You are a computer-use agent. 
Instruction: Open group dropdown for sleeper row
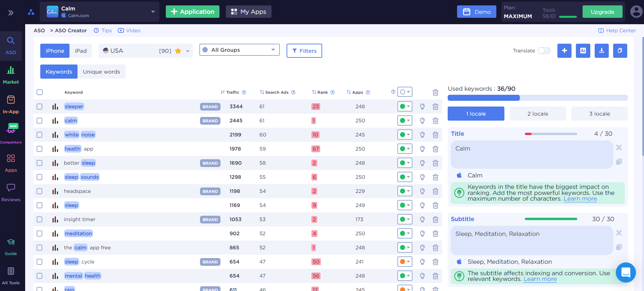[405, 107]
